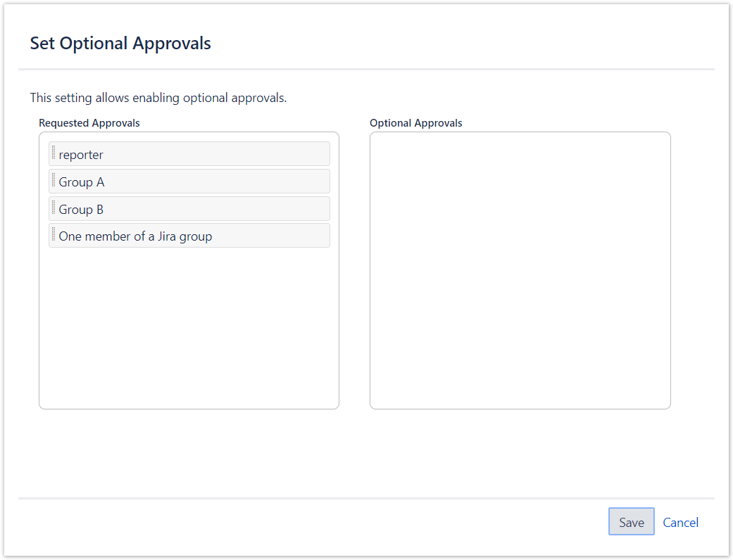
Task: Select One member of a Jira group
Action: pos(189,236)
